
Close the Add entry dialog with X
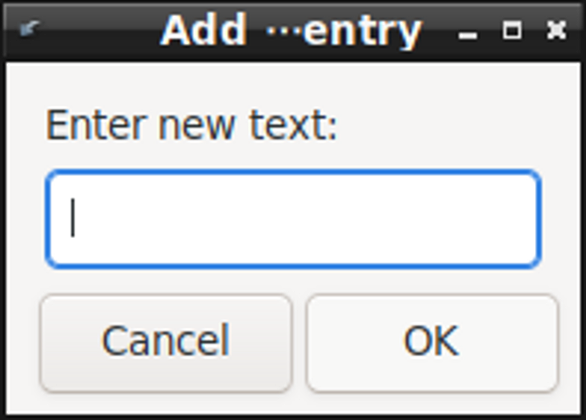556,30
